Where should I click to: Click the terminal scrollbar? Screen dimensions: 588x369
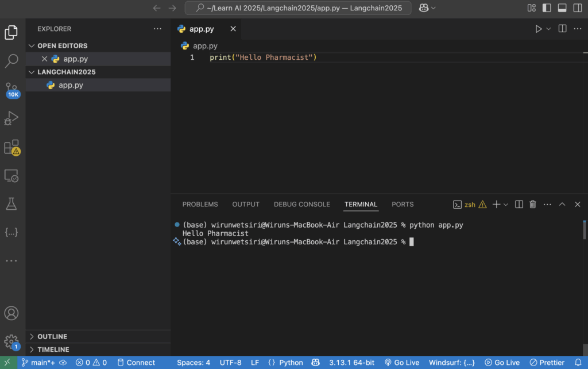tap(585, 230)
